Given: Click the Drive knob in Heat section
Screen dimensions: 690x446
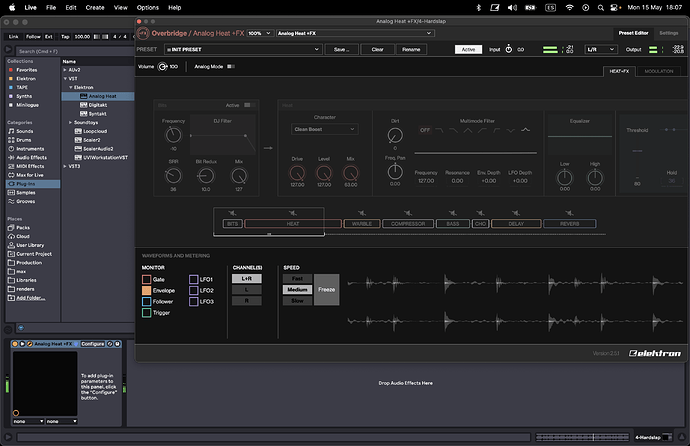Looking at the screenshot, I should [x=297, y=174].
